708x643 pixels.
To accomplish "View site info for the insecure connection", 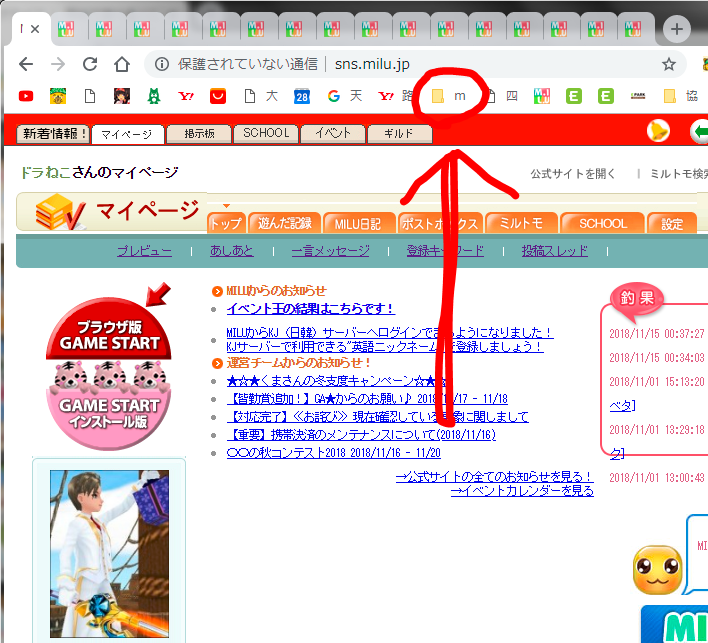I will [162, 64].
